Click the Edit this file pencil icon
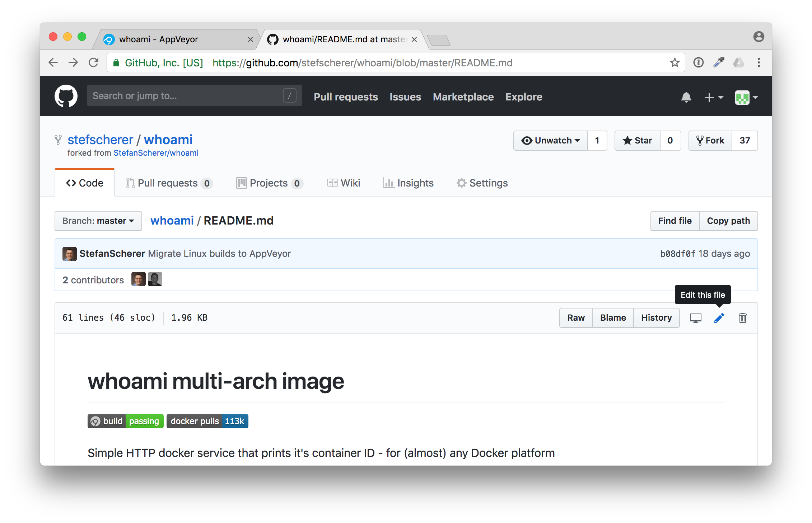 coord(719,318)
